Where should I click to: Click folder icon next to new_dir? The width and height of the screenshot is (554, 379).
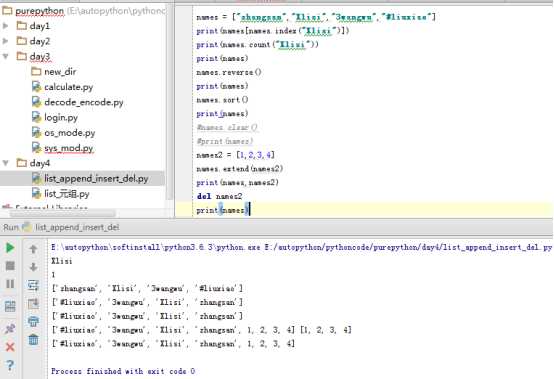pyautogui.click(x=36, y=71)
